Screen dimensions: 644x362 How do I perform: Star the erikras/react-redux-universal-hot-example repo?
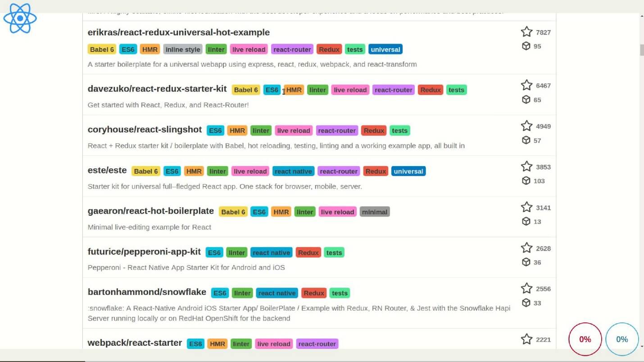click(x=526, y=32)
